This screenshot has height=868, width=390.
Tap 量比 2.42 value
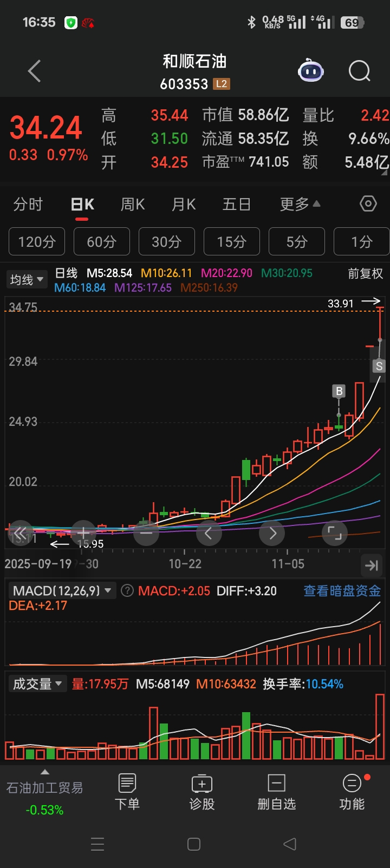coord(346,115)
